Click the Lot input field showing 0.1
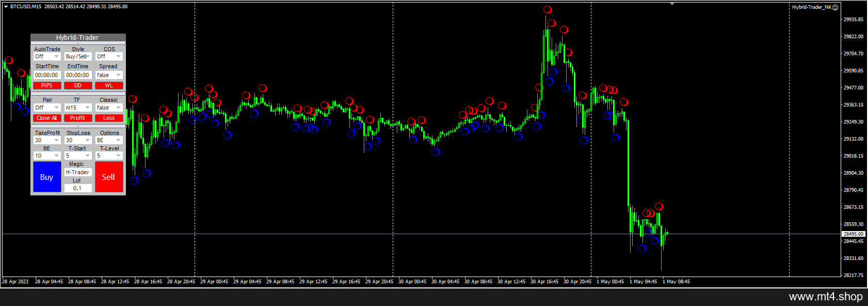This screenshot has width=868, height=306. pos(78,188)
